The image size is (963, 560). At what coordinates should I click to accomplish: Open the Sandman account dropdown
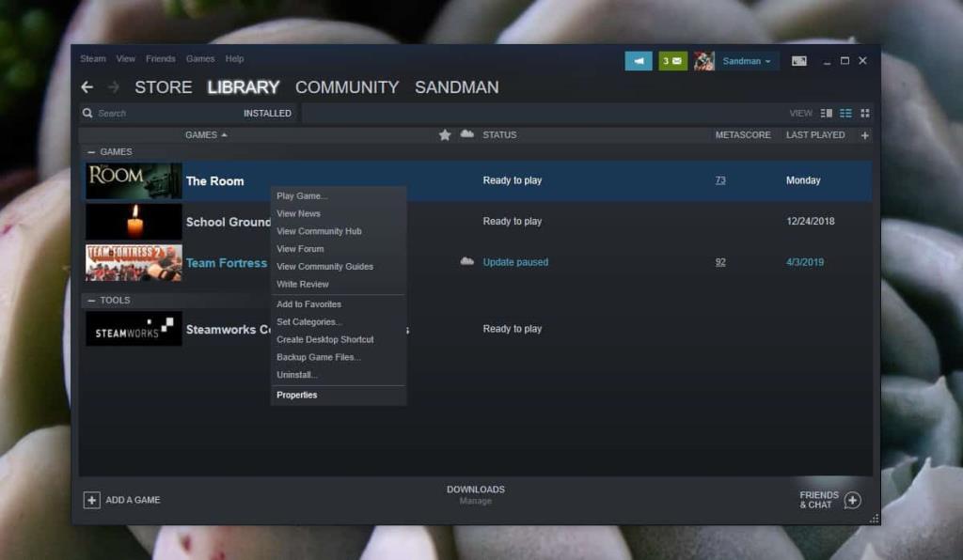(x=745, y=60)
